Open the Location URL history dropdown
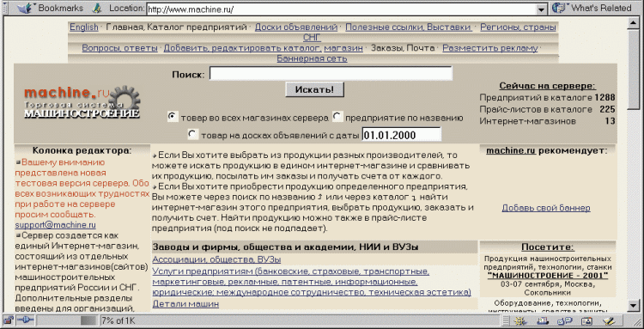The image size is (644, 329). tap(542, 9)
